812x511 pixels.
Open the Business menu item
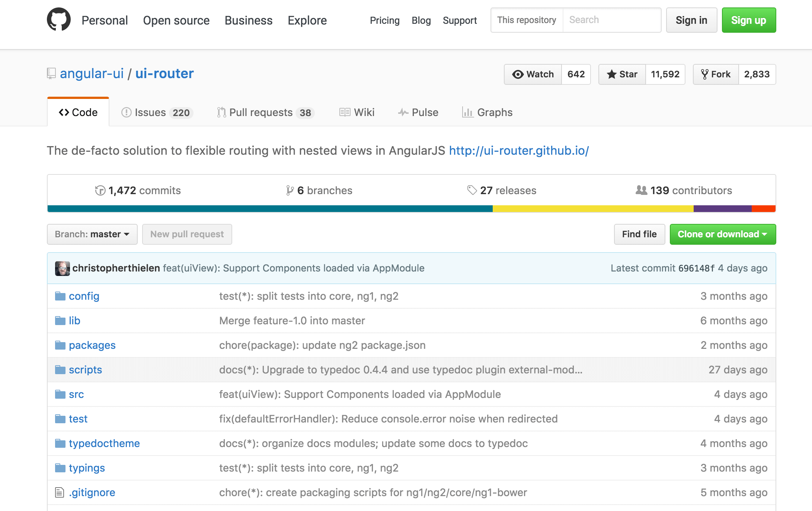(249, 20)
